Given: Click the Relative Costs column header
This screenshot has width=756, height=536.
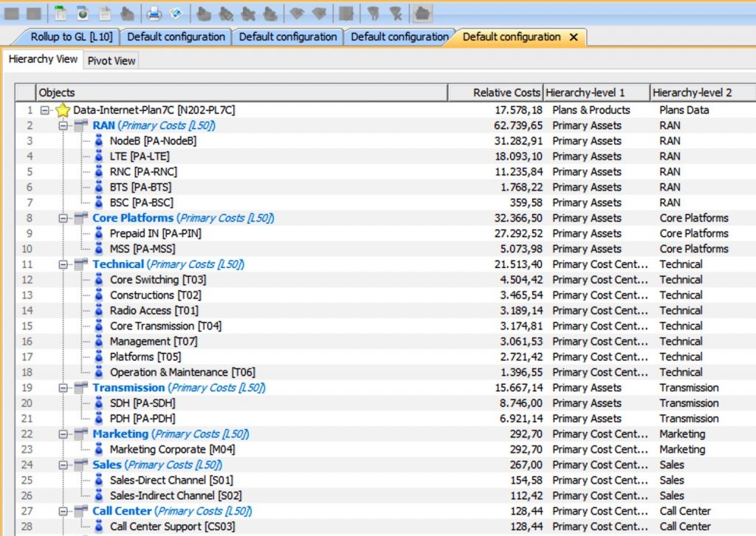Looking at the screenshot, I should [506, 92].
